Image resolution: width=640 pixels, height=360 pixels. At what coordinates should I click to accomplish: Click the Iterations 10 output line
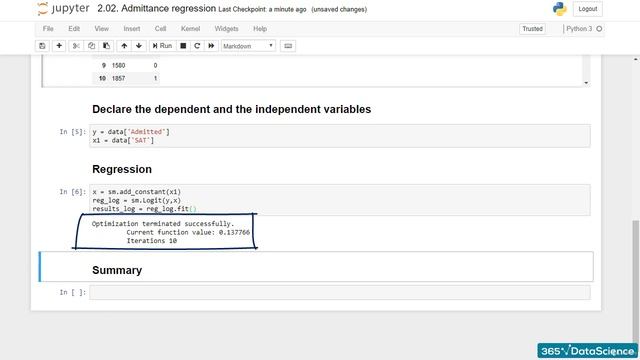pyautogui.click(x=151, y=241)
